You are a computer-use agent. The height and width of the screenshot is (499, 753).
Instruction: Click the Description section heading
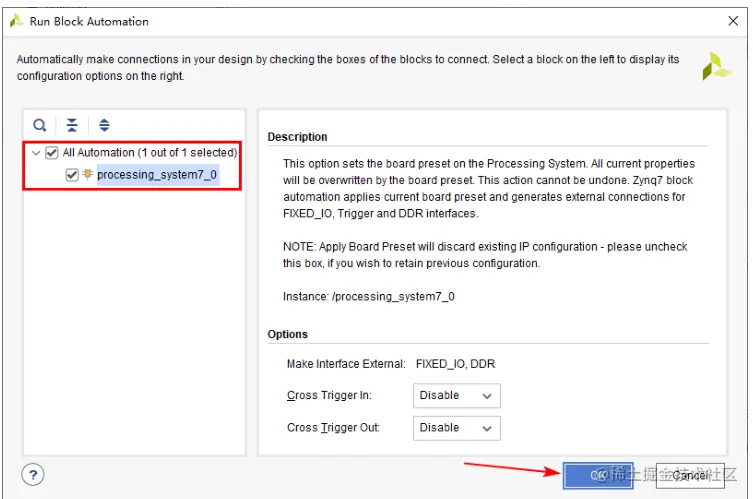click(297, 137)
